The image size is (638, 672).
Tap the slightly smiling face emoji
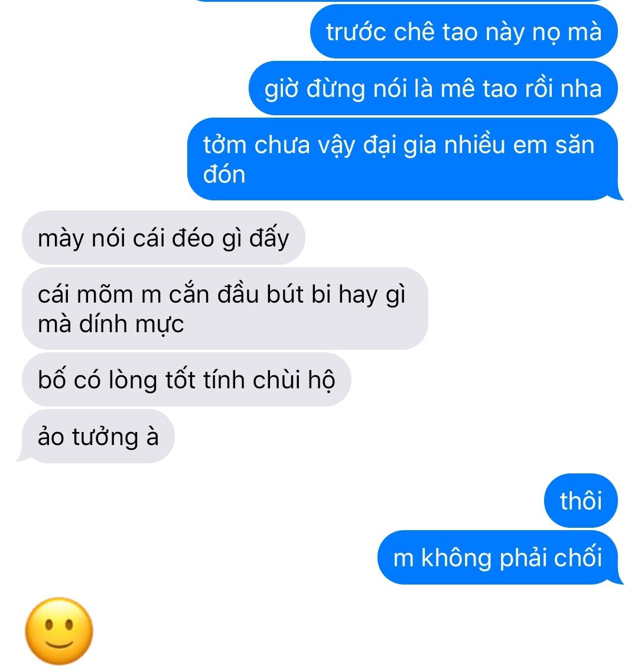pyautogui.click(x=59, y=631)
